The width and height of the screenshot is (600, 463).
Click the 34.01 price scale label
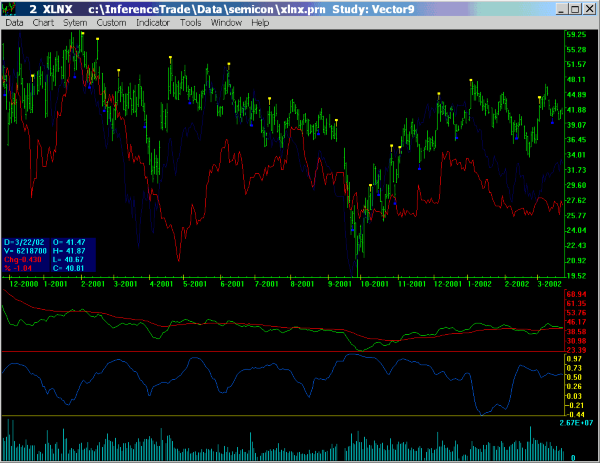[576, 155]
